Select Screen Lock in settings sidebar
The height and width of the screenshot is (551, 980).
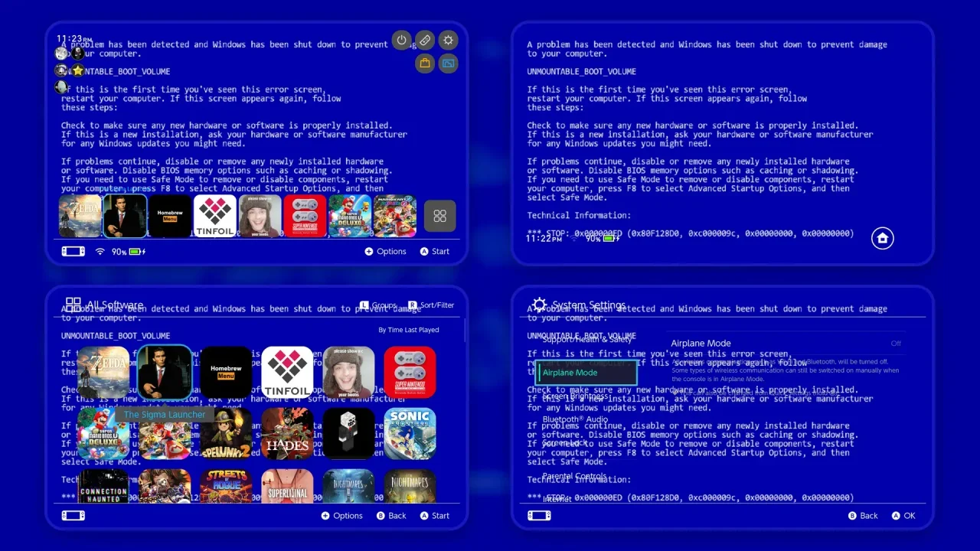565,442
